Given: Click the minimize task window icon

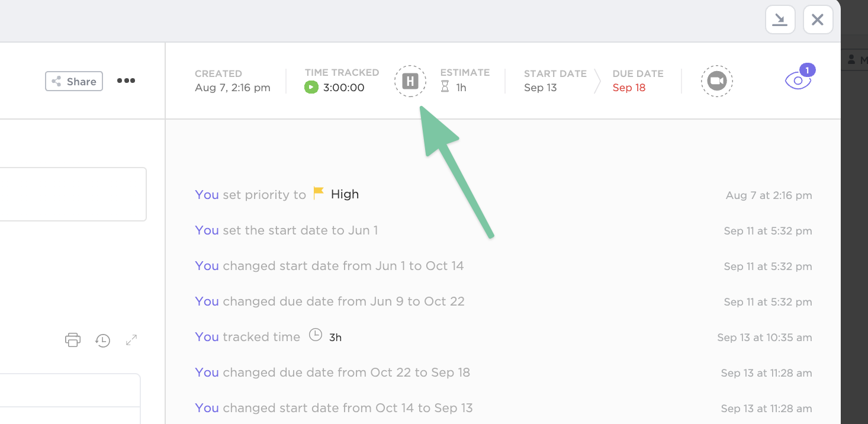Looking at the screenshot, I should [780, 20].
